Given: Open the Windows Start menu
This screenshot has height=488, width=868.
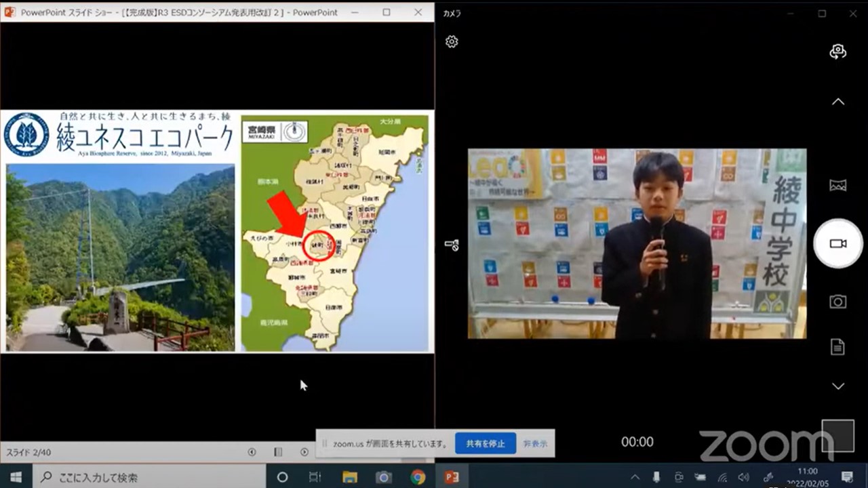Looking at the screenshot, I should click(x=15, y=477).
